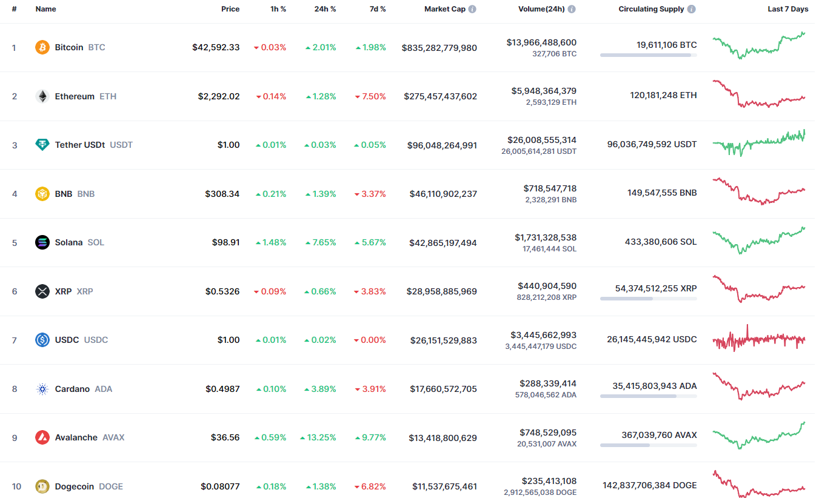Click the XRP logo icon
819x504 pixels.
click(x=42, y=291)
